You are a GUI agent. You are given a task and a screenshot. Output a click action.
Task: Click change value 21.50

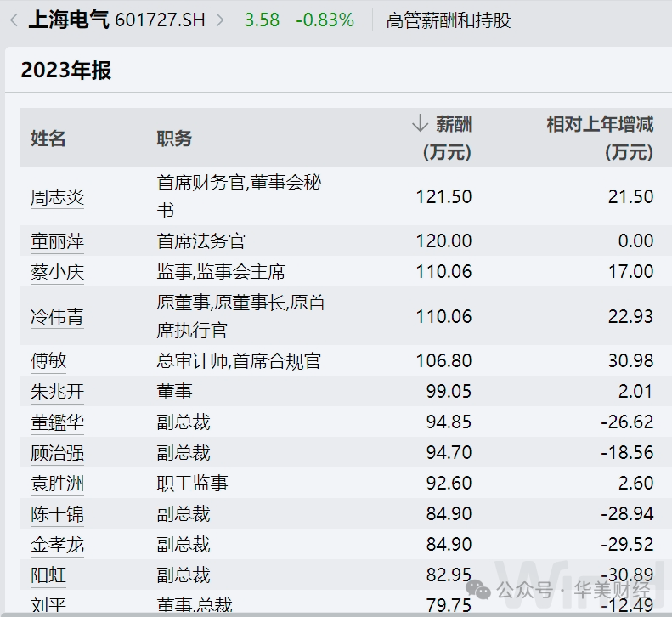click(631, 197)
